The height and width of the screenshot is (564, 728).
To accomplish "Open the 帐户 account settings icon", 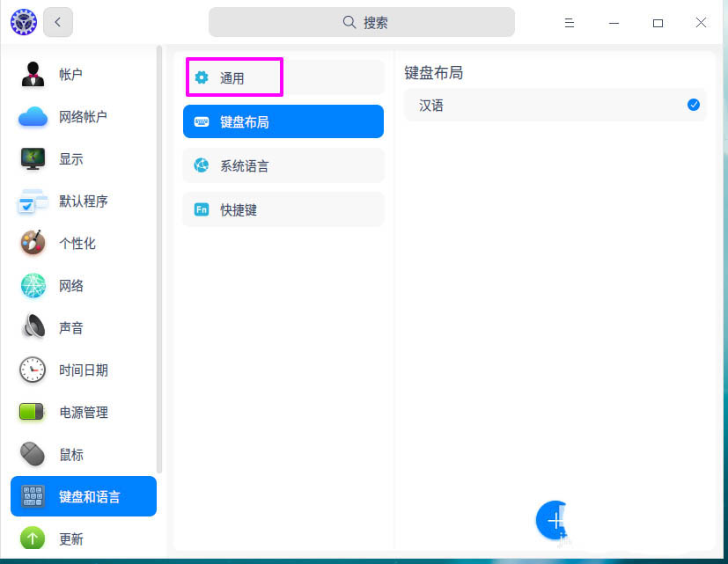I will [x=33, y=75].
